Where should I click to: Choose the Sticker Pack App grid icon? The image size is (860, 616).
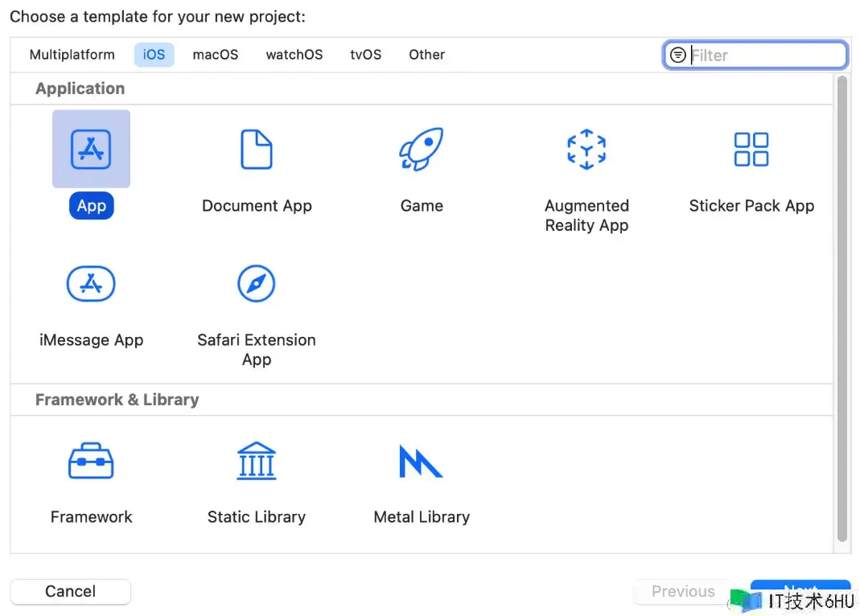click(751, 149)
